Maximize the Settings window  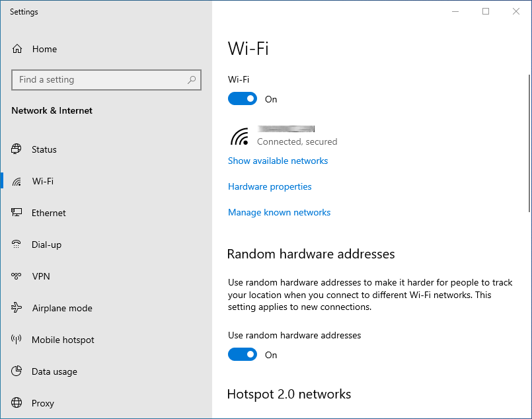click(x=486, y=11)
